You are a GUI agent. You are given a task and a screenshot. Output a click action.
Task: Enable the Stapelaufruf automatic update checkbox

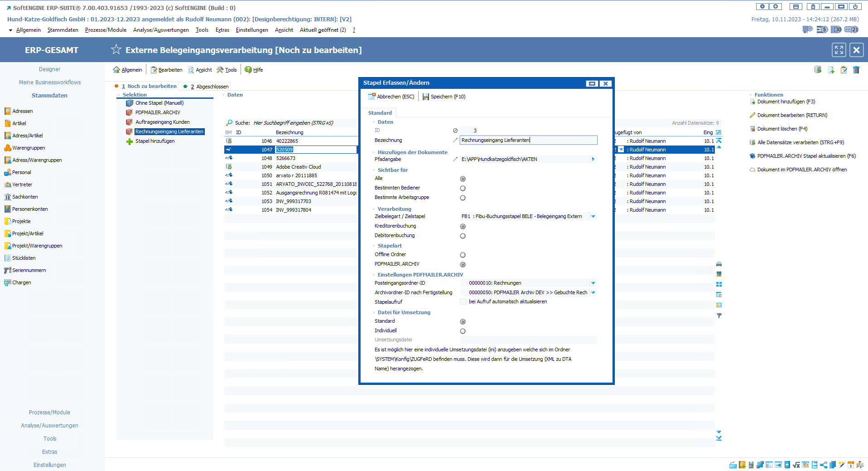(x=463, y=302)
